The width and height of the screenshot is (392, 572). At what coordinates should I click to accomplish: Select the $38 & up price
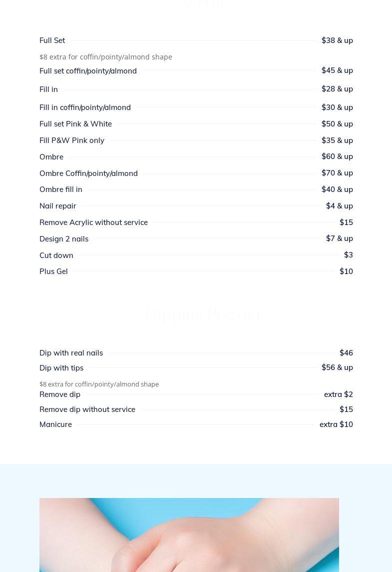pos(337,40)
